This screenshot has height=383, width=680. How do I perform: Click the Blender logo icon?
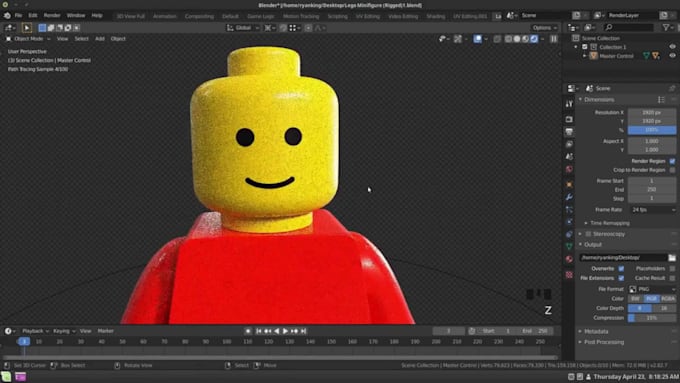point(7,16)
